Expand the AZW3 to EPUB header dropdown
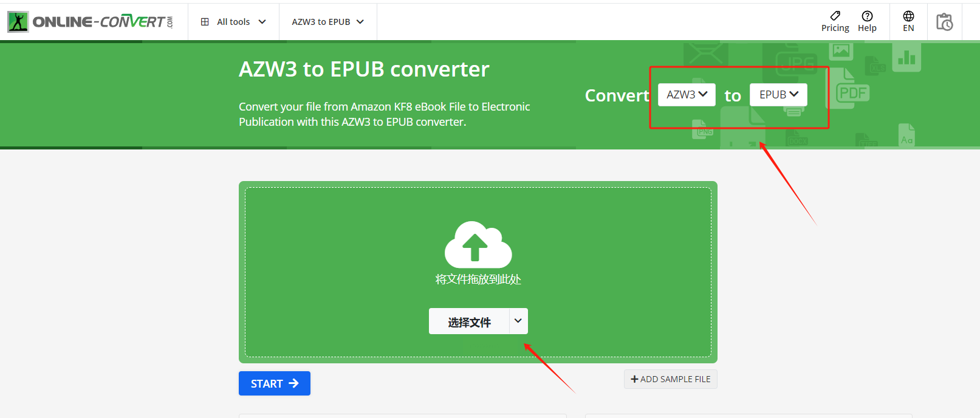Image resolution: width=980 pixels, height=418 pixels. 328,22
